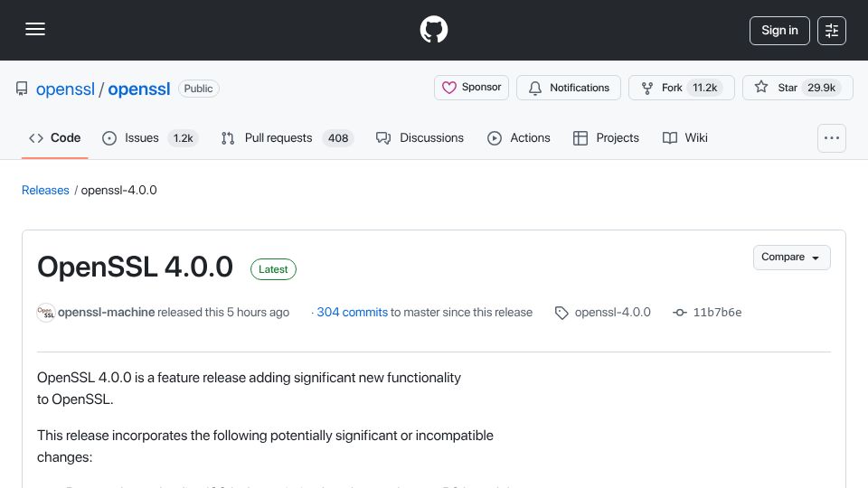View 304 commits since this release
868x488 pixels.
pos(352,312)
